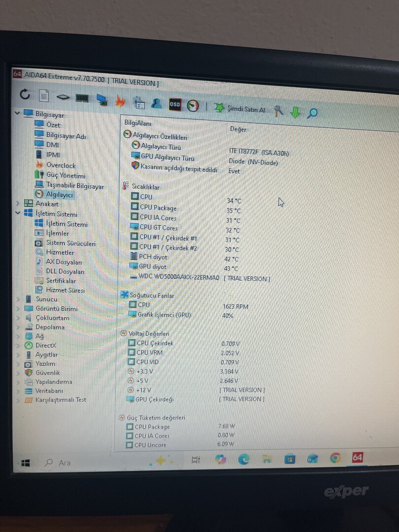This screenshot has height=532, width=399.
Task: Click the memory module toolbar icon
Action: tap(82, 99)
